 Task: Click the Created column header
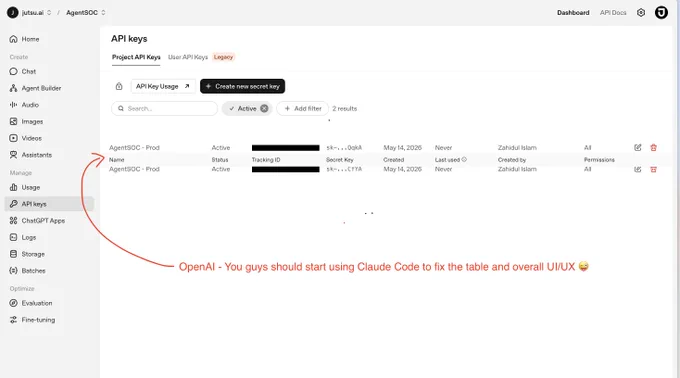click(393, 160)
